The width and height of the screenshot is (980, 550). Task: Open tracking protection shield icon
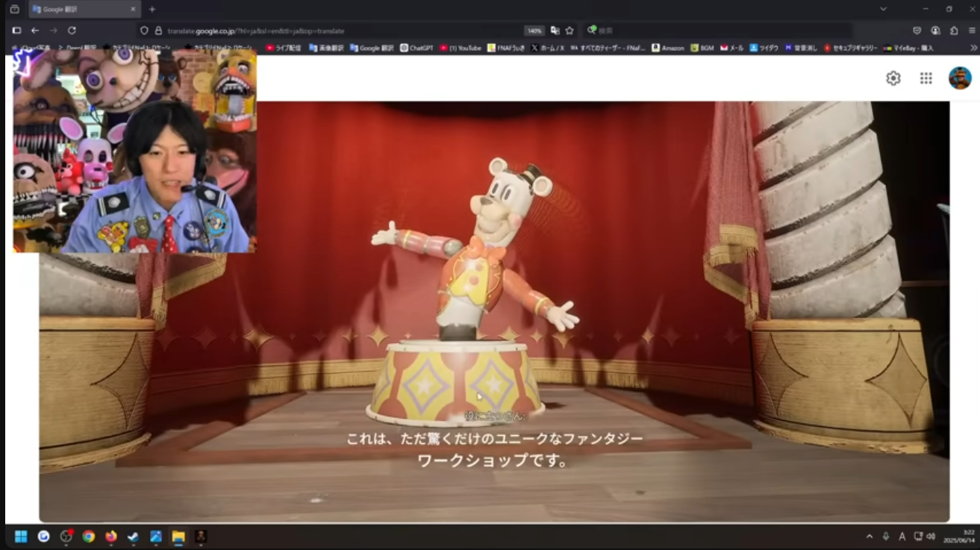coord(145,31)
